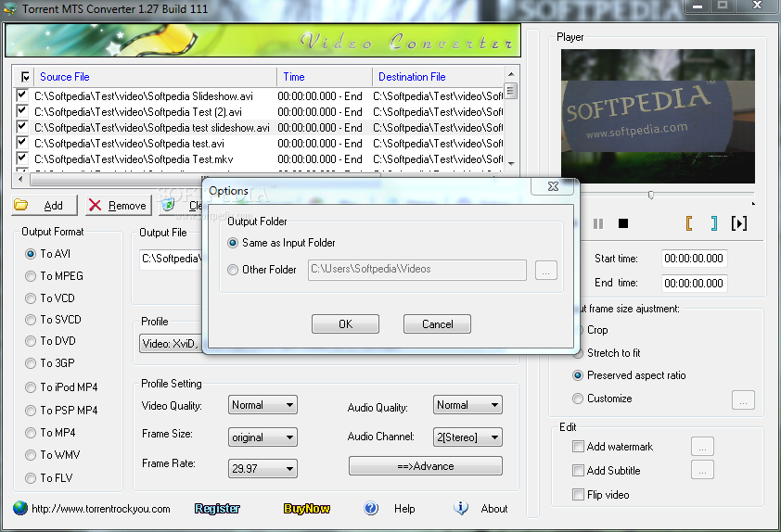
Task: Click the video preview in Player
Action: tap(658, 116)
